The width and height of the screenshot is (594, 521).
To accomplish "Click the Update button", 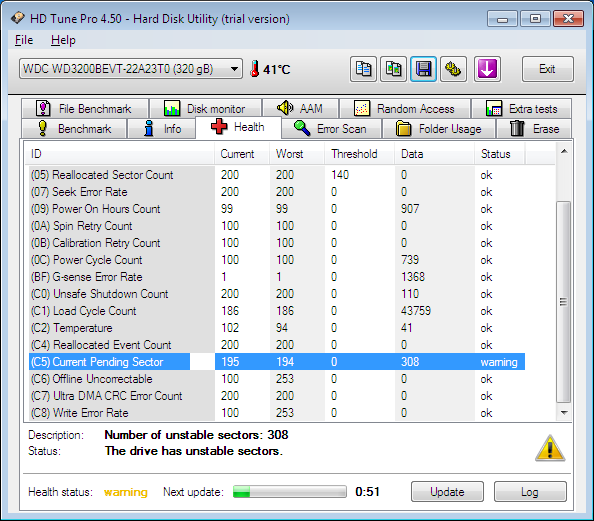I will tap(447, 491).
